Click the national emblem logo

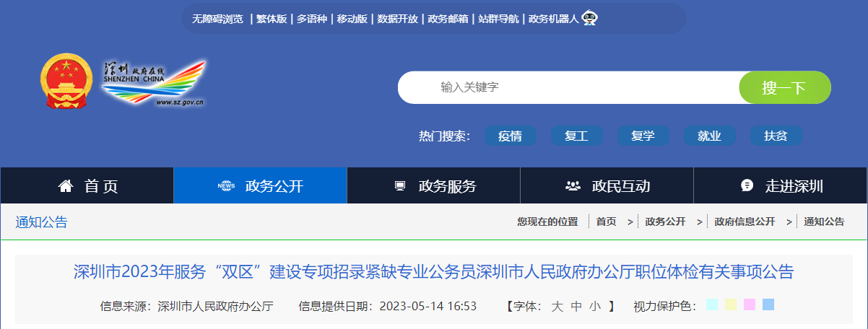(x=66, y=81)
